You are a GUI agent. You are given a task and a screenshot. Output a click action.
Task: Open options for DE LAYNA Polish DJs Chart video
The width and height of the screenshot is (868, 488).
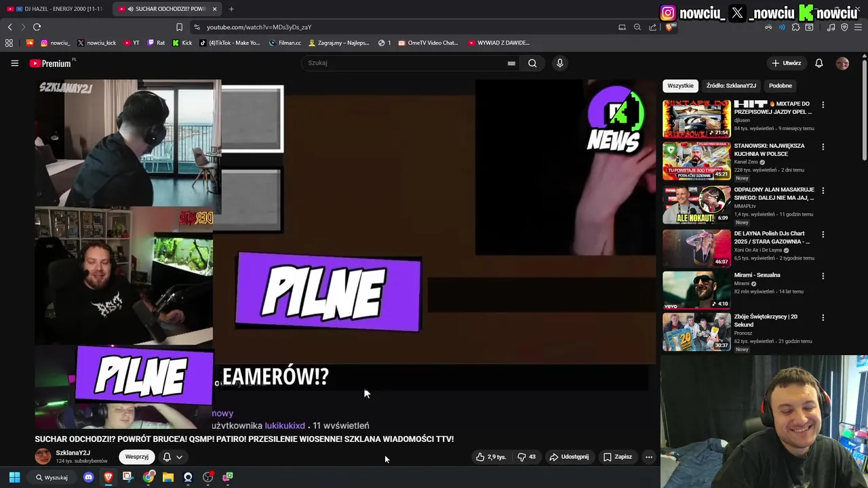tap(823, 235)
